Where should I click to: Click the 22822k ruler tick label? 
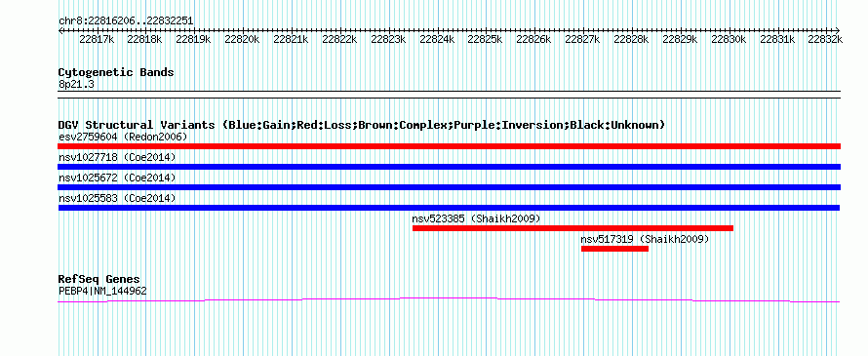click(x=339, y=39)
